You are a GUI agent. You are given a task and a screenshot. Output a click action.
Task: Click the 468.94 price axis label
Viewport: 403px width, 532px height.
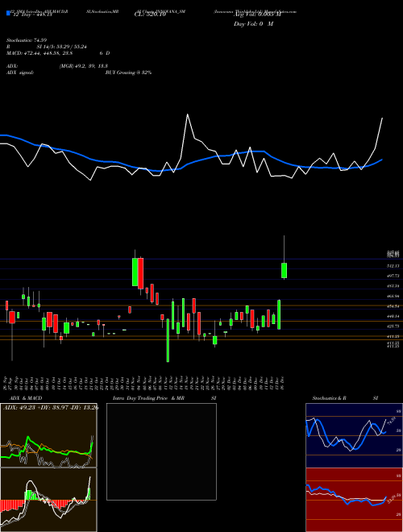tap(393, 296)
